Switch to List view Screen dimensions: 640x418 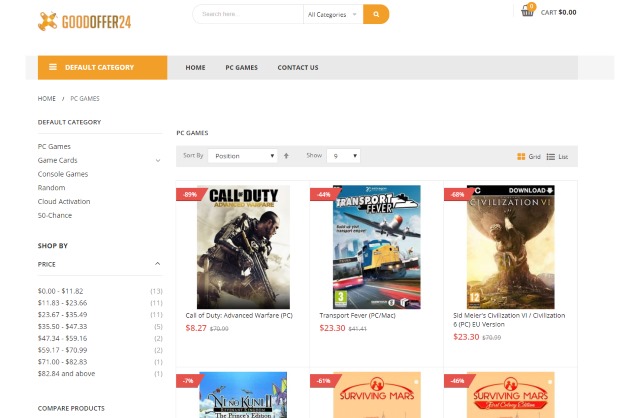(558, 156)
